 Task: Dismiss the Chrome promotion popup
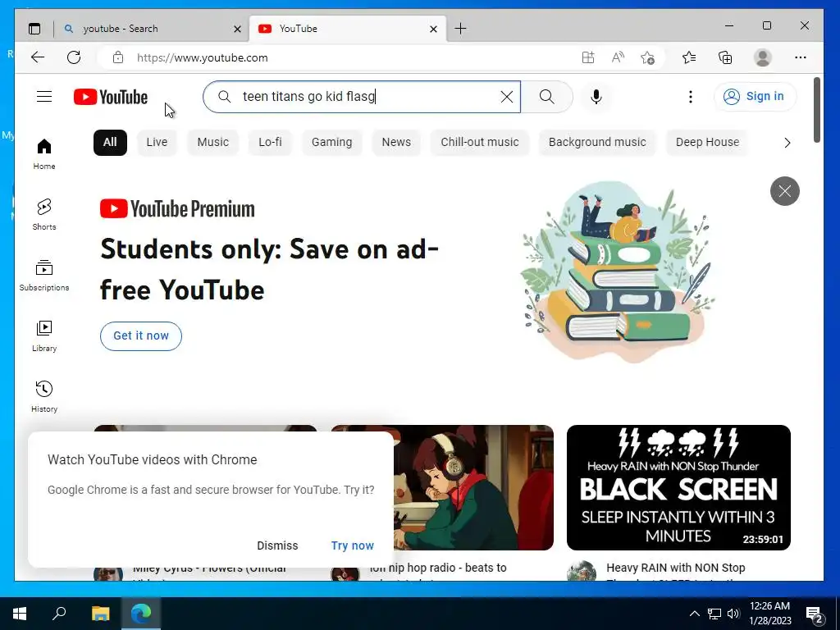(277, 546)
